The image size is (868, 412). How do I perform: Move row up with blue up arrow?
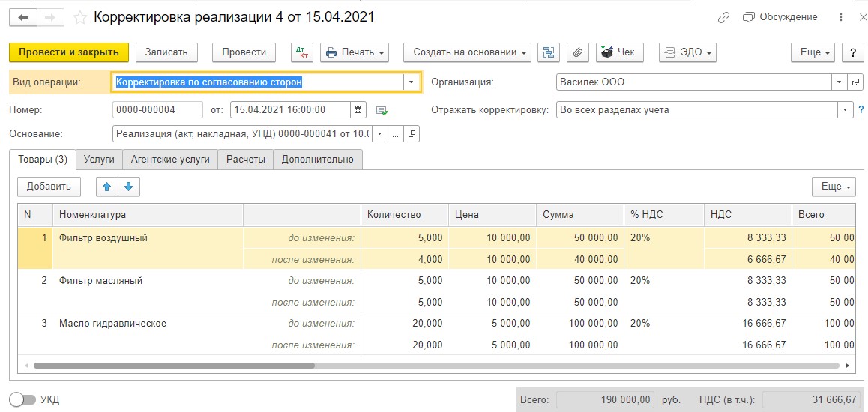[107, 187]
